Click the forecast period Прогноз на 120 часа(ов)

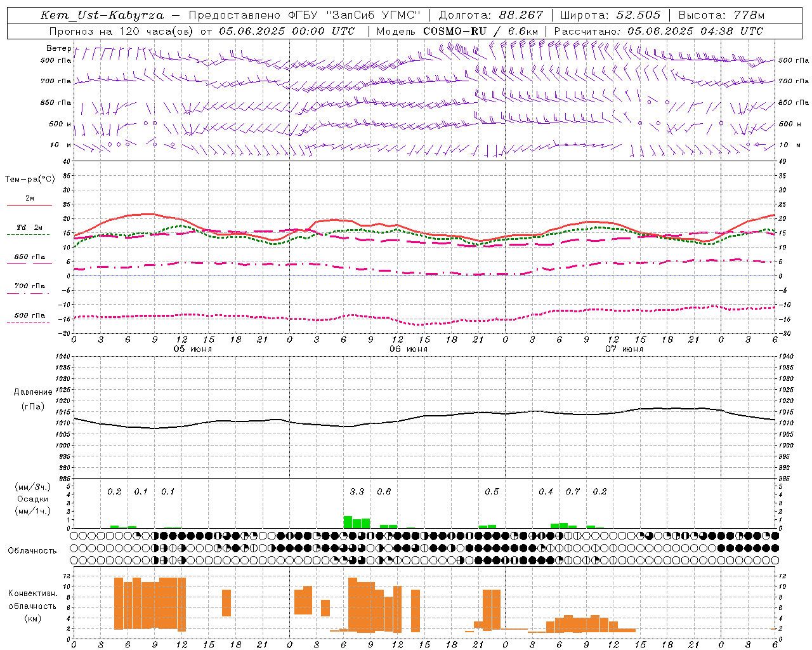tap(122, 31)
